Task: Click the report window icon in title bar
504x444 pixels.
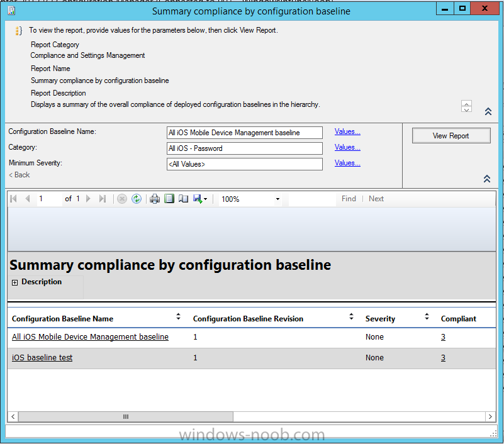Action: pyautogui.click(x=11, y=11)
